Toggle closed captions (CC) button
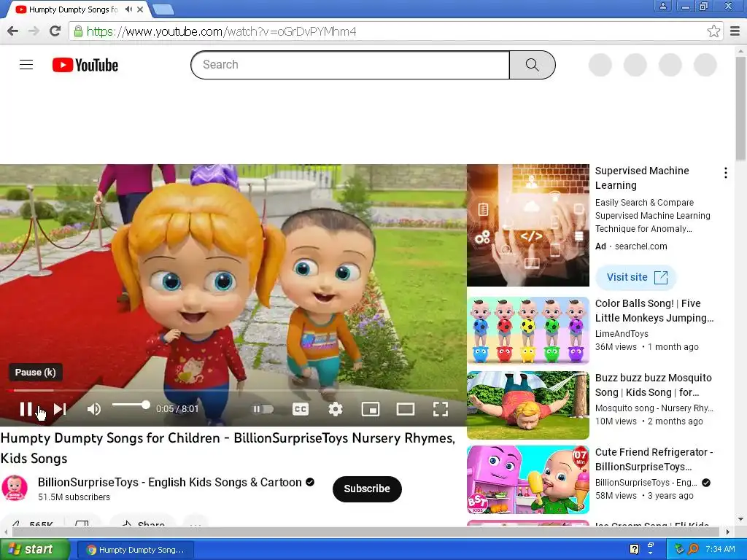747x560 pixels. click(x=300, y=409)
